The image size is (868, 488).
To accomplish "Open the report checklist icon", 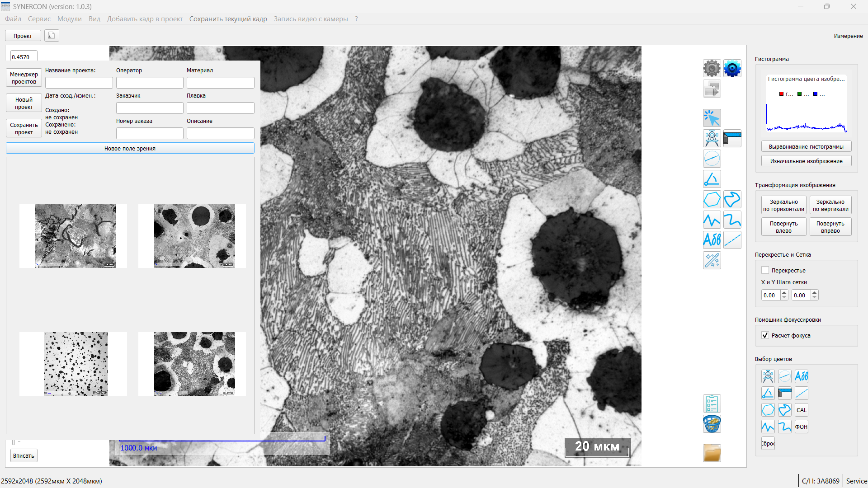I will 712,404.
